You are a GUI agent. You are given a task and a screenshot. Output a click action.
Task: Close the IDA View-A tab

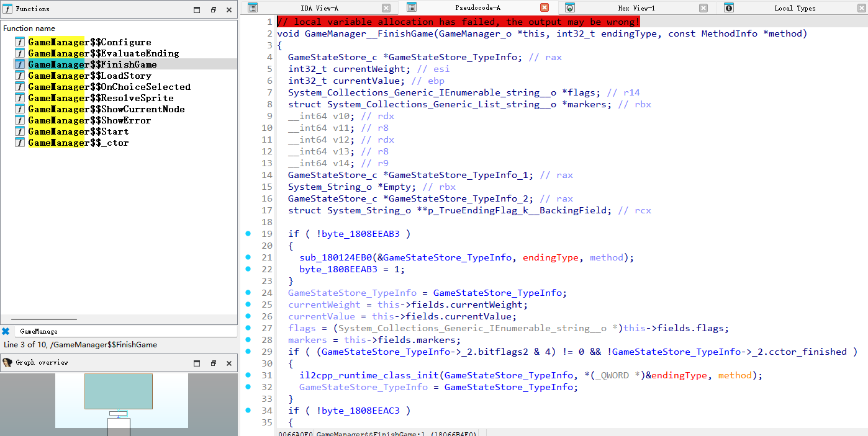[x=386, y=8]
